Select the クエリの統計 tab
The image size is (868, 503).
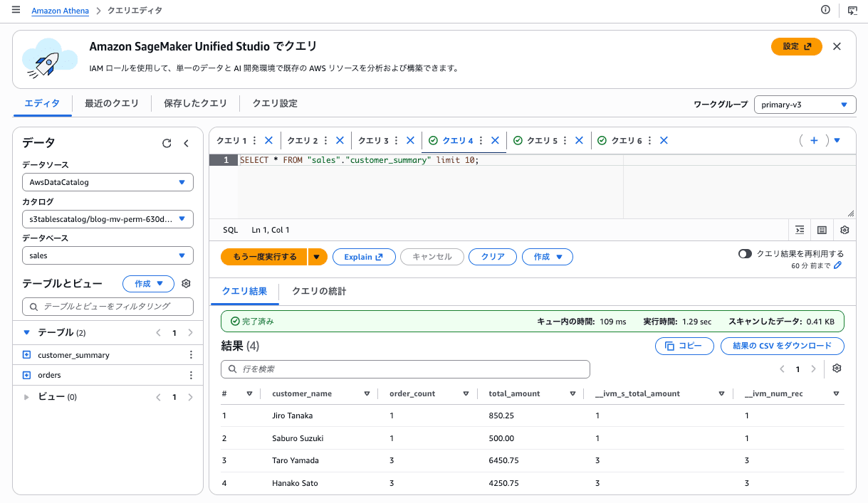(x=319, y=291)
